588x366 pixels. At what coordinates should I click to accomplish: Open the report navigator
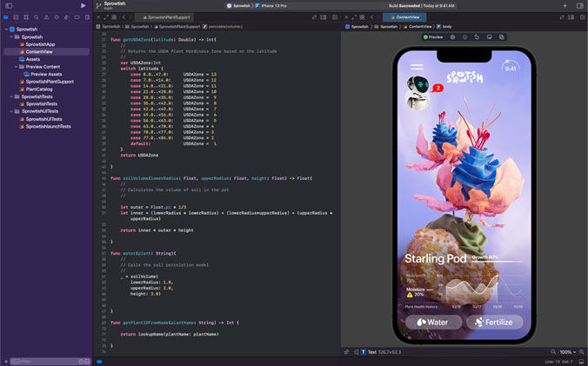(x=87, y=17)
